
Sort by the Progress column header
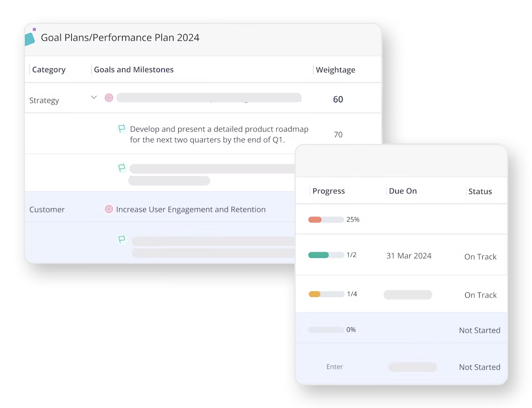[329, 191]
